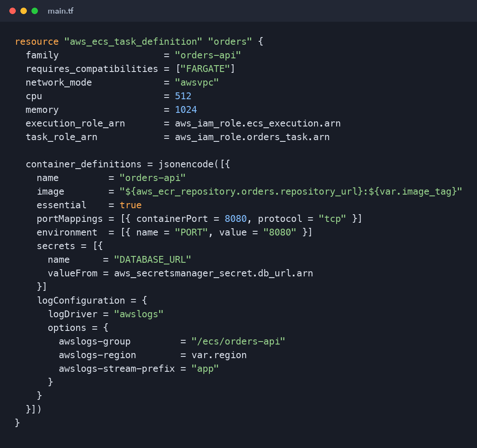The image size is (477, 448).
Task: Click the "8080" environment value string
Action: (x=280, y=233)
